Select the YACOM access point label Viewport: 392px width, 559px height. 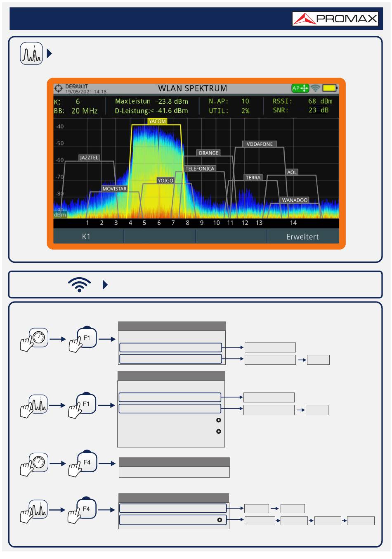157,121
